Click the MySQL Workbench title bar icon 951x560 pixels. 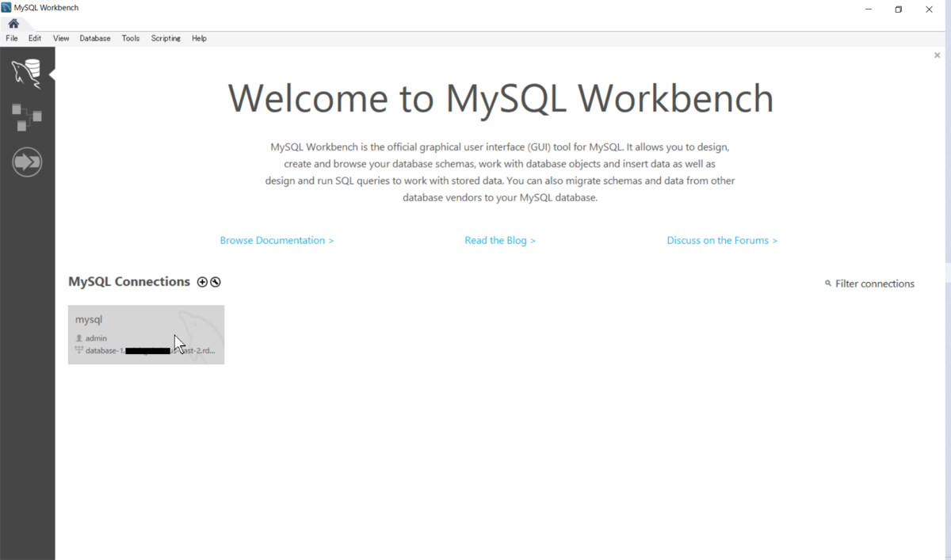coord(6,8)
